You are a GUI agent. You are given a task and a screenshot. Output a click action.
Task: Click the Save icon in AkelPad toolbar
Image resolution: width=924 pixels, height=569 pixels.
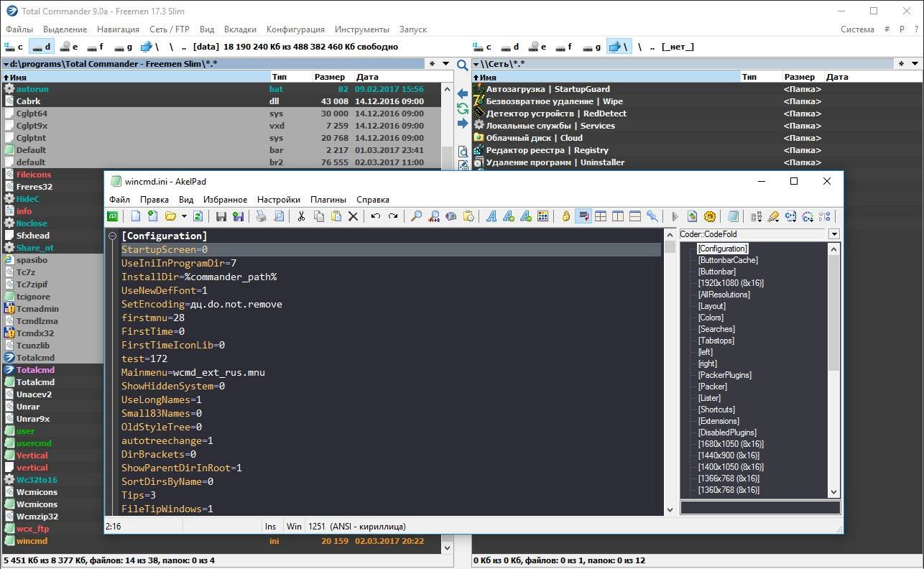tap(221, 216)
